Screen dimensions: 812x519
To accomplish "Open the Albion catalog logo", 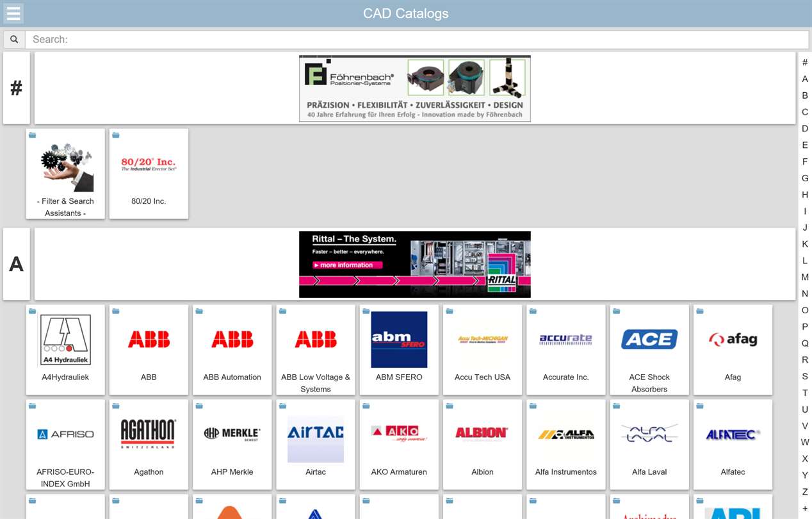I will click(x=483, y=434).
